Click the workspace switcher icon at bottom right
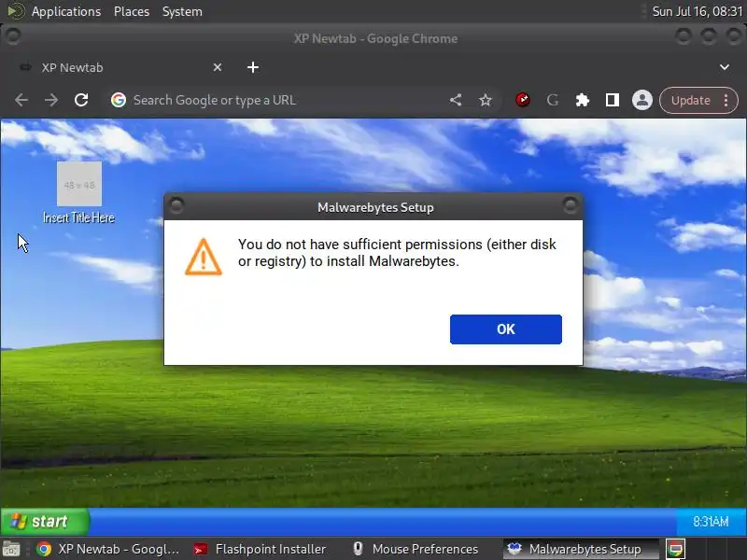The width and height of the screenshot is (747, 560). click(675, 549)
